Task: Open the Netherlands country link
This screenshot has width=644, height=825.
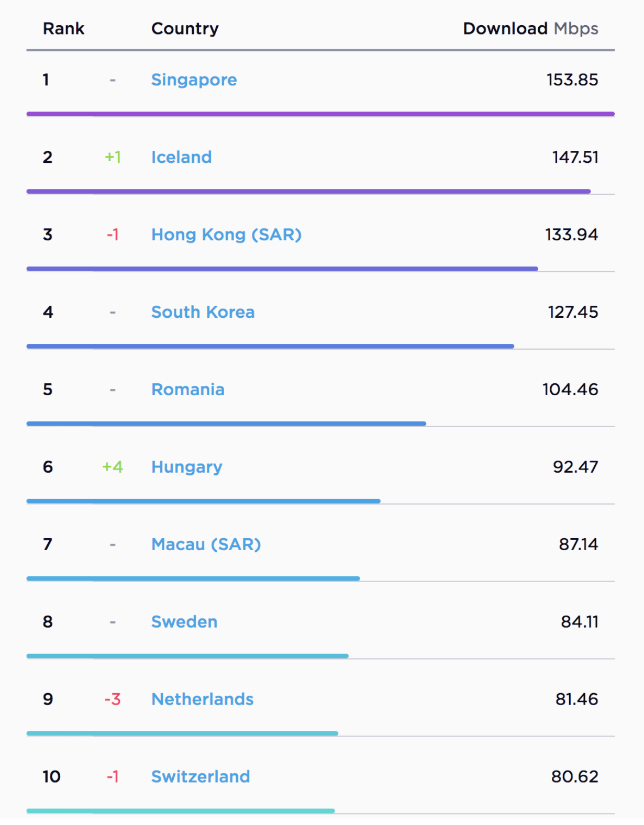Action: tap(202, 699)
